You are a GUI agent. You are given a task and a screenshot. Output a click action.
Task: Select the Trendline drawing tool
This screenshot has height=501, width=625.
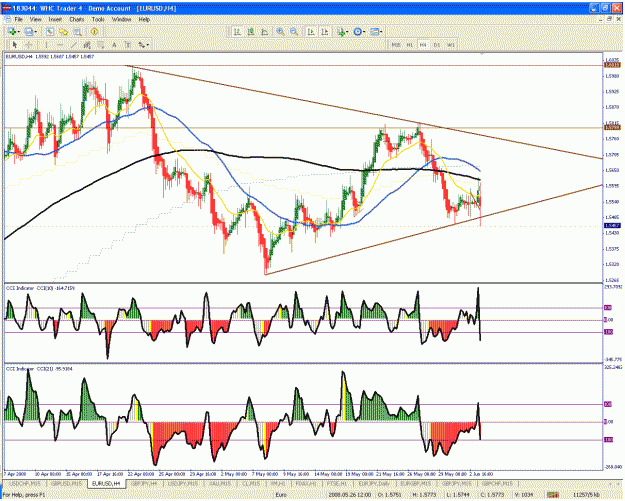pos(73,45)
